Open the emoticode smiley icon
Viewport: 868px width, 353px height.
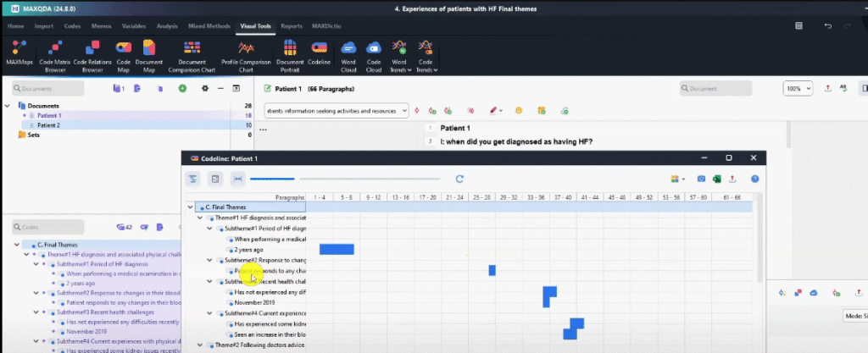pyautogui.click(x=519, y=111)
